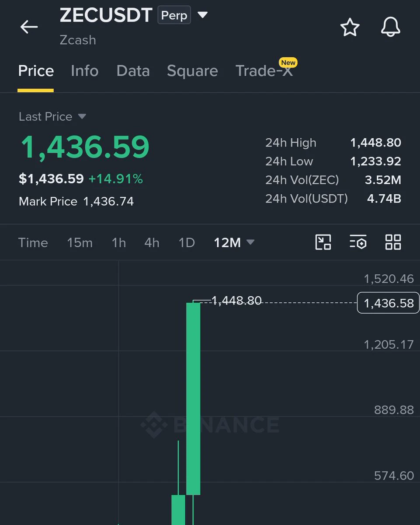Screen dimensions: 420x525
Task: Expand the ZECUSDT pair selector arrow
Action: click(x=202, y=15)
